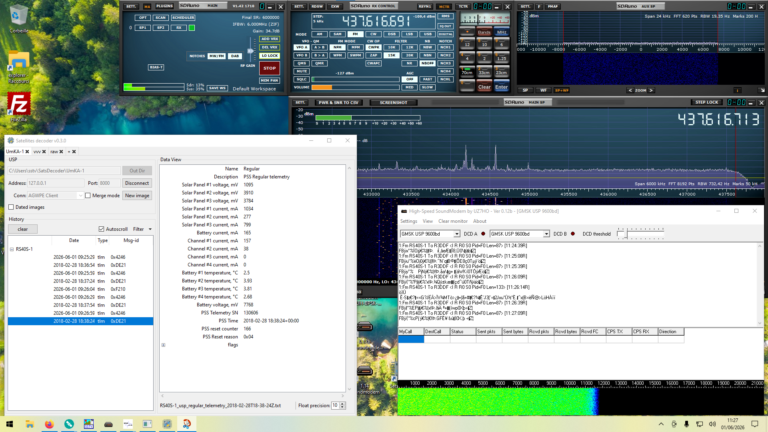
Task: Collapse the RS40S-1 tree node
Action: point(12,249)
